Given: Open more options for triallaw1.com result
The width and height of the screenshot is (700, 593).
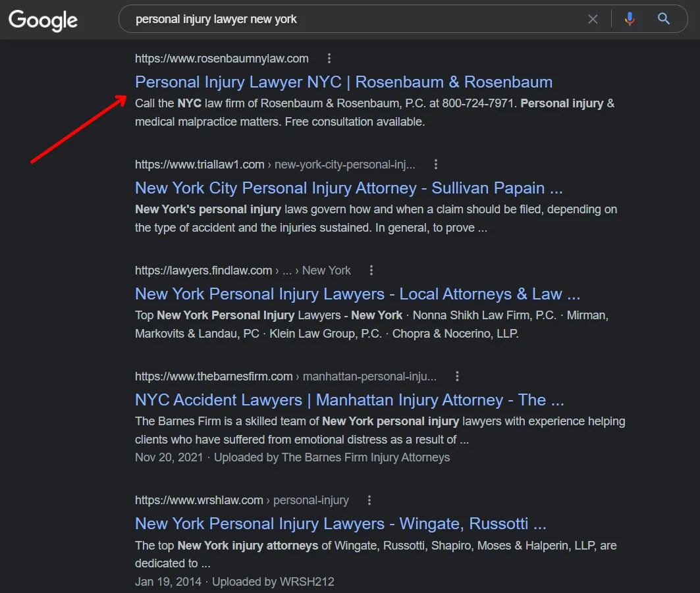Looking at the screenshot, I should click(x=436, y=165).
